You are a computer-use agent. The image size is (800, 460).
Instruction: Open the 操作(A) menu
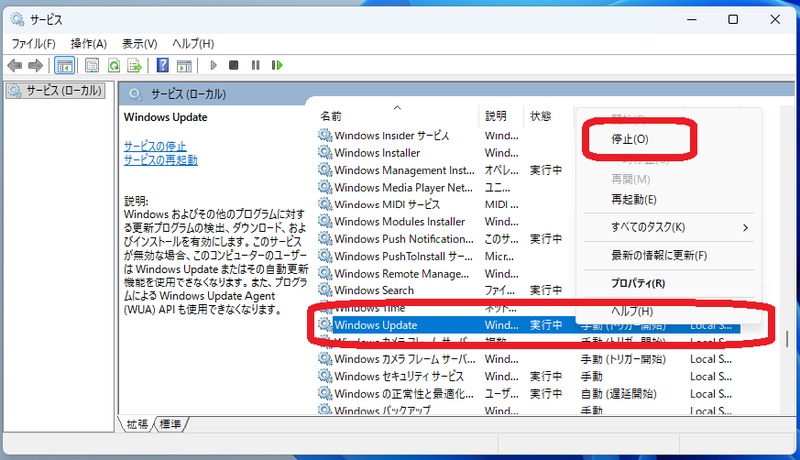[89, 44]
